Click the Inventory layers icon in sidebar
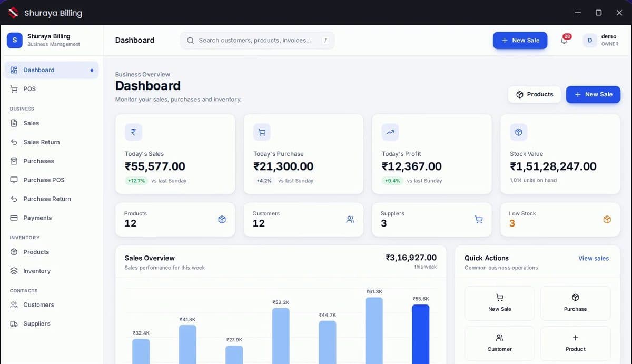This screenshot has height=364, width=632. (x=14, y=271)
